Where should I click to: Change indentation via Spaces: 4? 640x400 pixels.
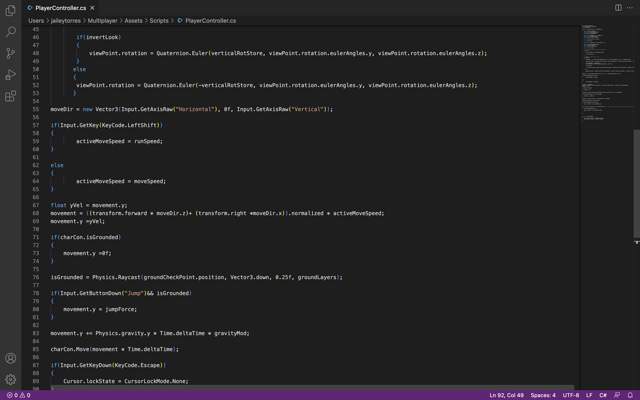[543, 395]
